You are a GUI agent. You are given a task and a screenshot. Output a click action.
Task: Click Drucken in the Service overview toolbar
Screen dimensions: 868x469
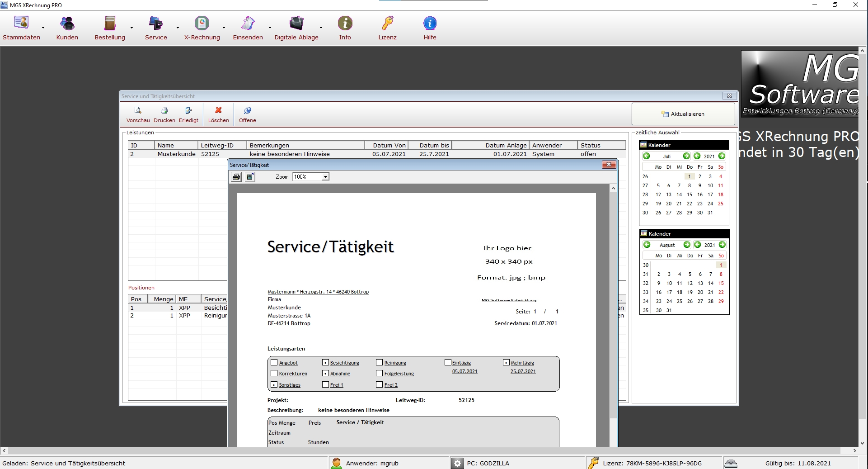click(x=164, y=115)
